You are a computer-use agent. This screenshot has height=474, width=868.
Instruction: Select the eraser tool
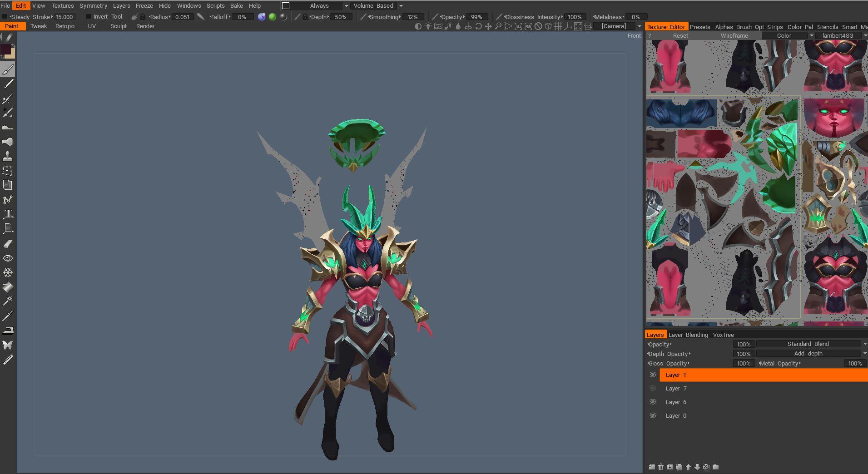point(8,244)
